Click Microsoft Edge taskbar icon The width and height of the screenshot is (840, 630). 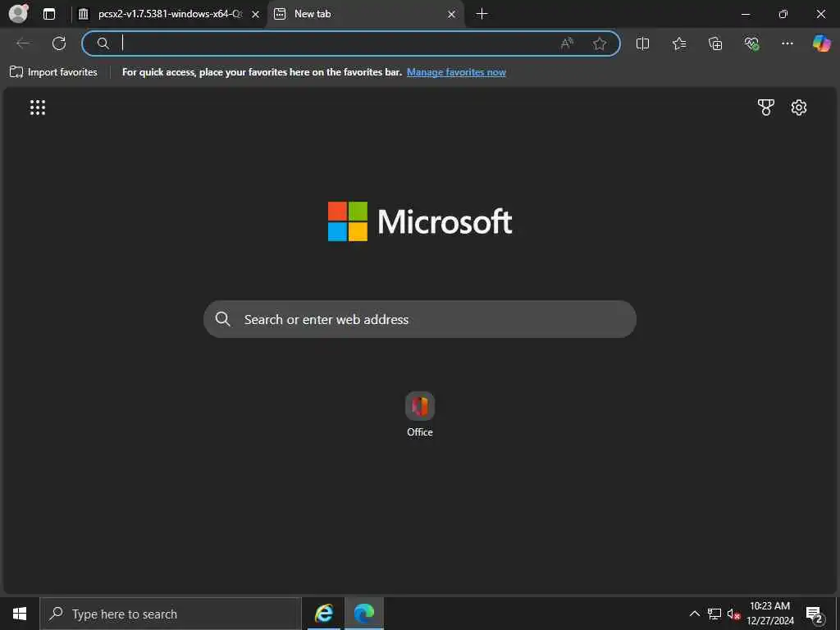click(x=363, y=614)
